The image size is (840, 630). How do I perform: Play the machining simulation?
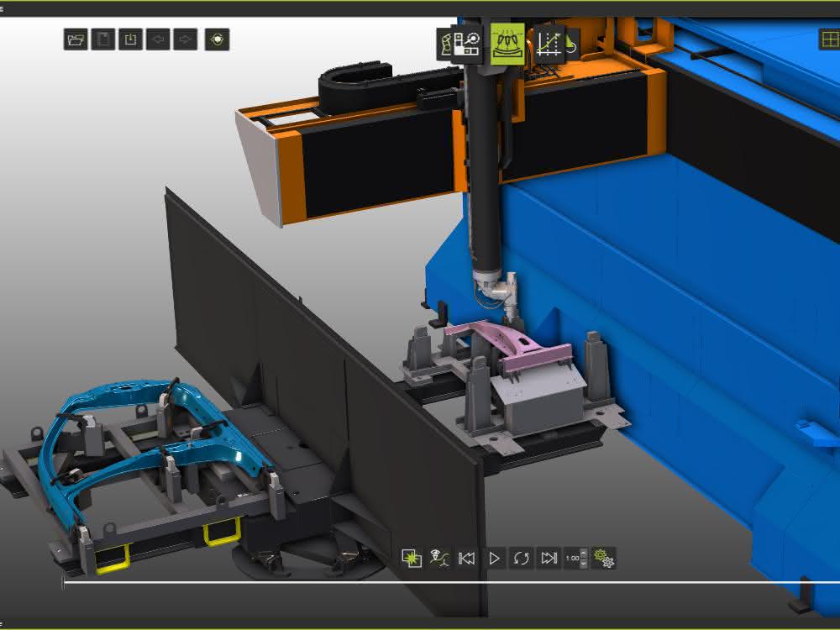click(494, 559)
